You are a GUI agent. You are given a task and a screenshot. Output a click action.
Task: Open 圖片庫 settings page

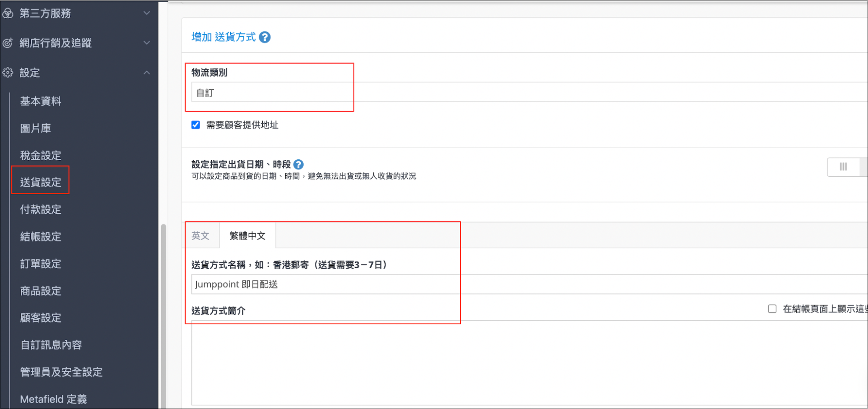tap(36, 129)
